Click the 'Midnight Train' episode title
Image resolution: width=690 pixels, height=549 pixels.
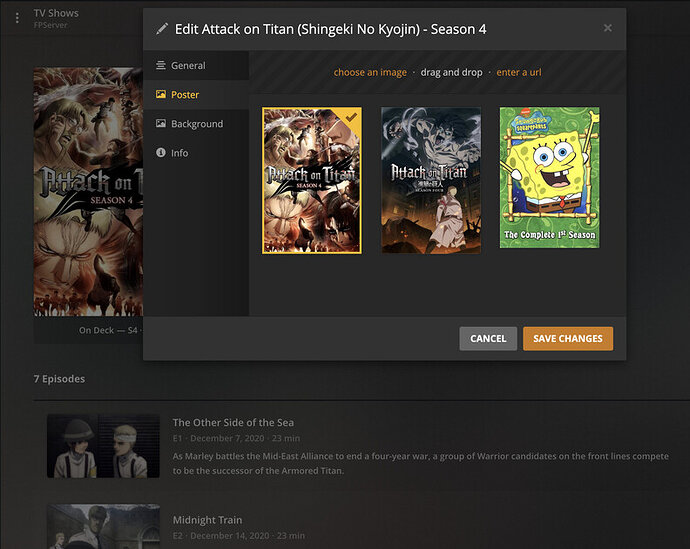point(207,520)
